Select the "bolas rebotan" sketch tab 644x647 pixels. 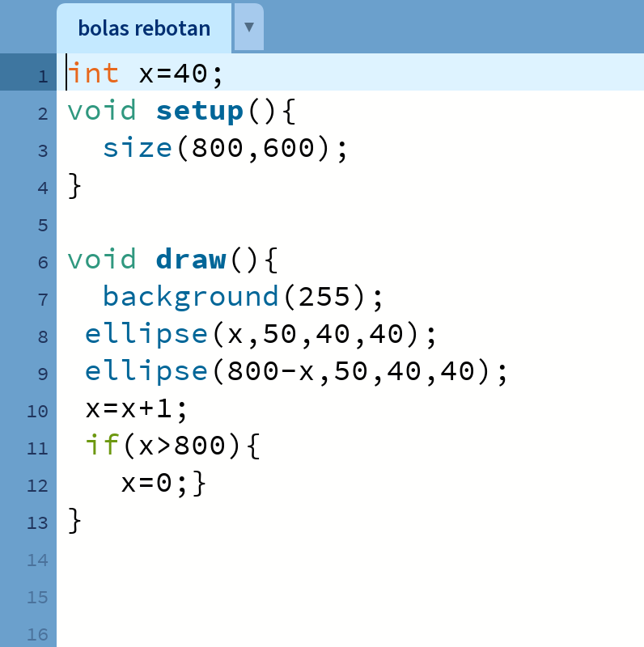tap(144, 29)
